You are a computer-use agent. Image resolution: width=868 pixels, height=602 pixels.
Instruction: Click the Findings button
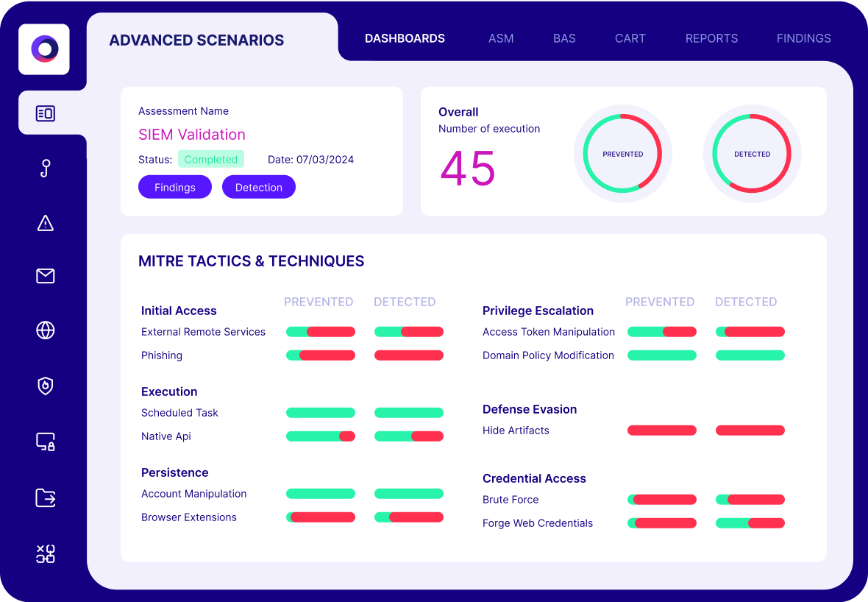175,187
